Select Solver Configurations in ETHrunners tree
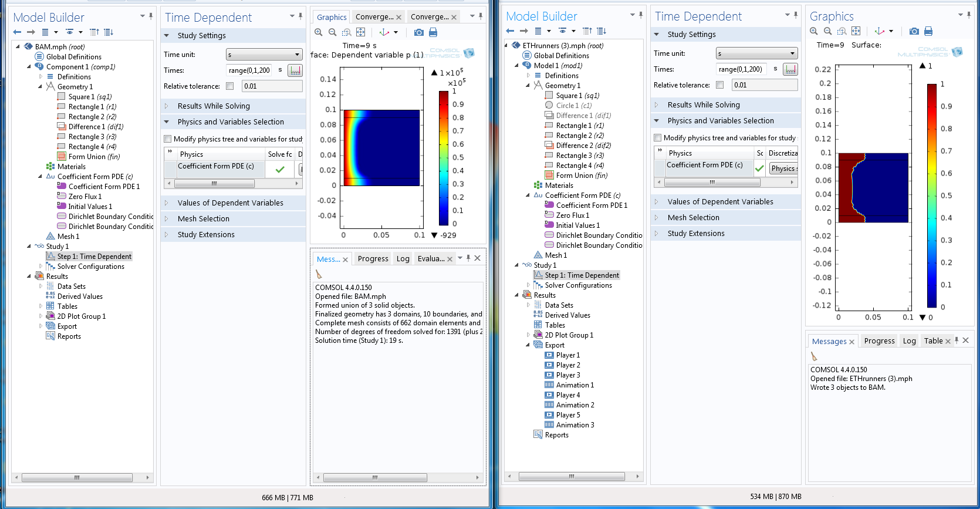This screenshot has height=509, width=980. [x=578, y=285]
